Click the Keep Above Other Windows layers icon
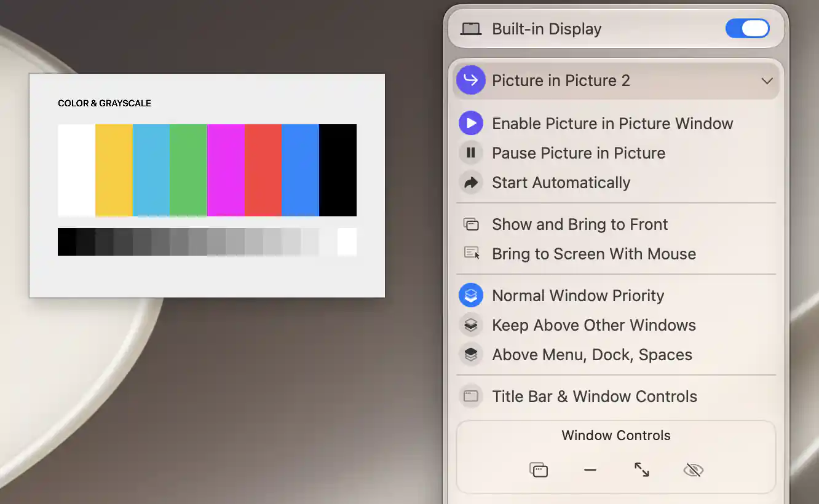Screen dimensions: 819x504 pos(471,325)
